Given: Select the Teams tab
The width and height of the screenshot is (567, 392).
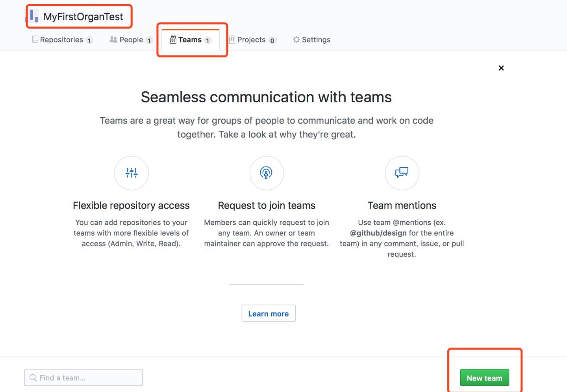Looking at the screenshot, I should [190, 40].
